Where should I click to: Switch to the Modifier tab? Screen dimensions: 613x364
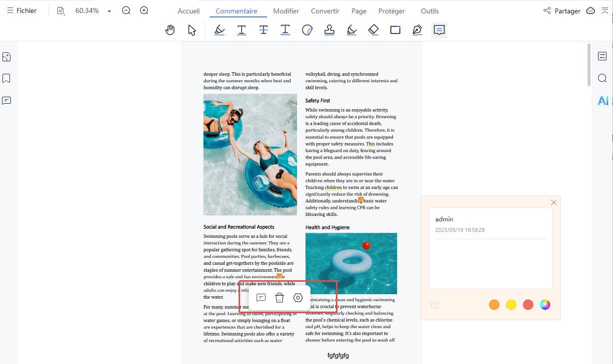pos(286,11)
